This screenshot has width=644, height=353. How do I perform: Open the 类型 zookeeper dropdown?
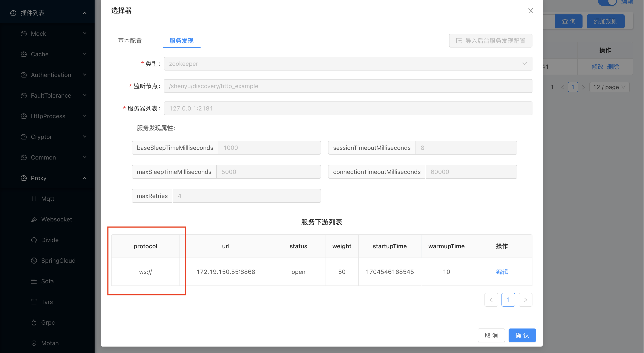(348, 64)
